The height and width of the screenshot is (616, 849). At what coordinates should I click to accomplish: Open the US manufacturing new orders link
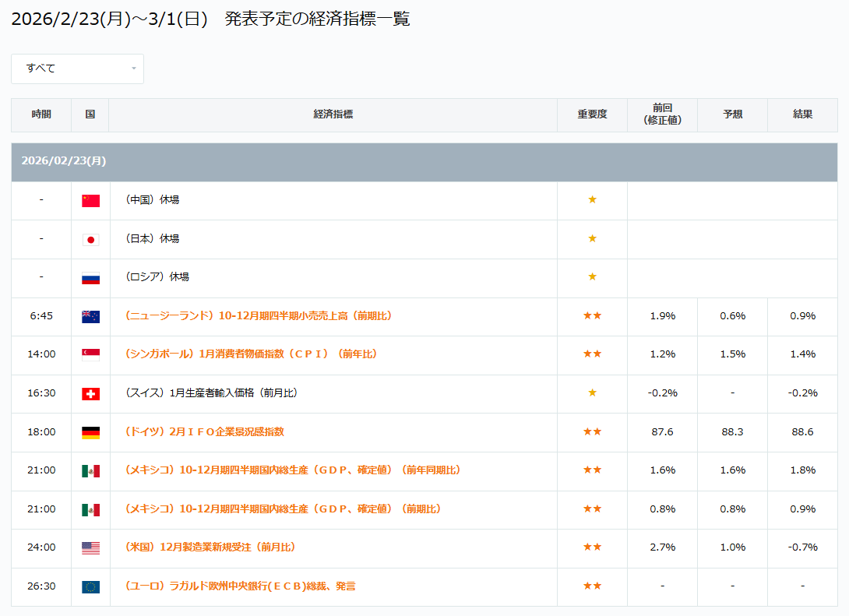[210, 547]
